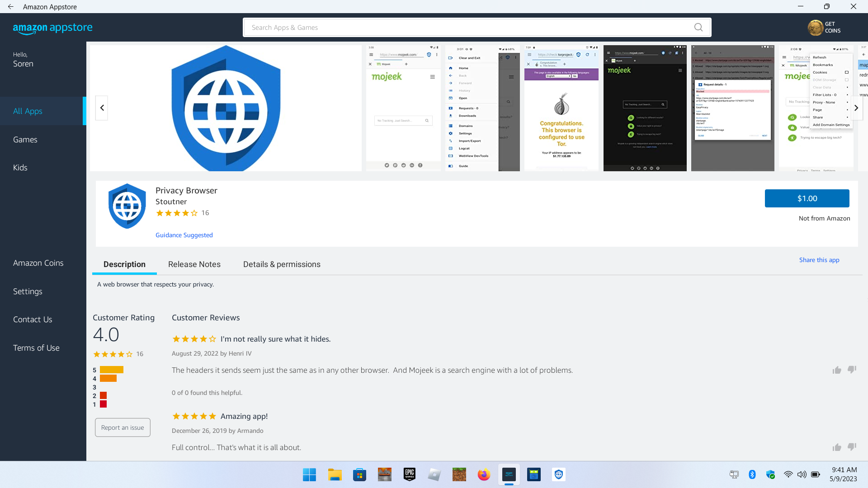The image size is (868, 488).
Task: Click battery tray icon
Action: click(816, 474)
